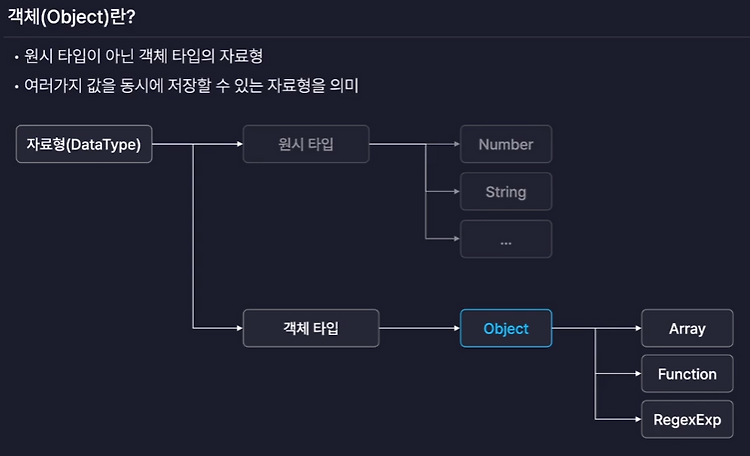Select the 원시 타입 node
This screenshot has width=750, height=456.
tap(306, 144)
